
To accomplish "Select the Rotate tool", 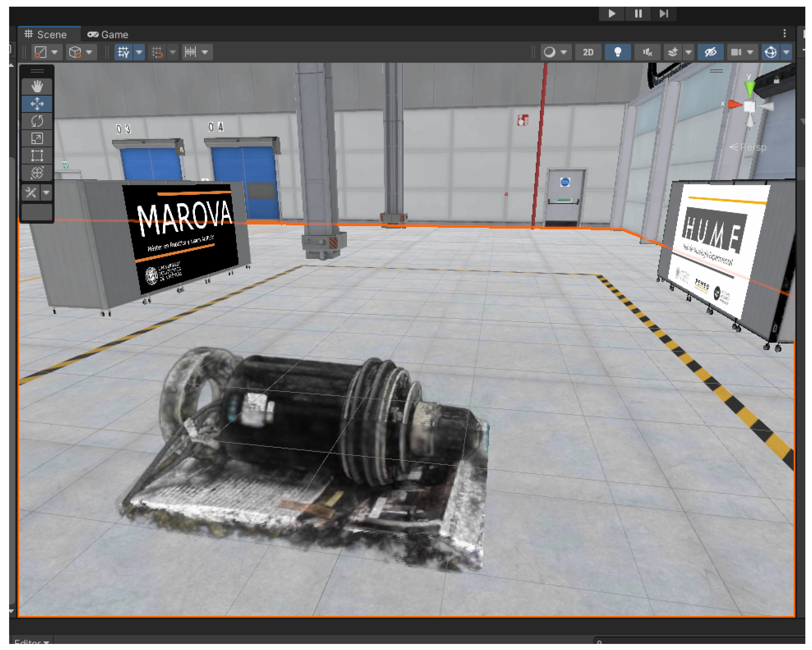I will (37, 121).
